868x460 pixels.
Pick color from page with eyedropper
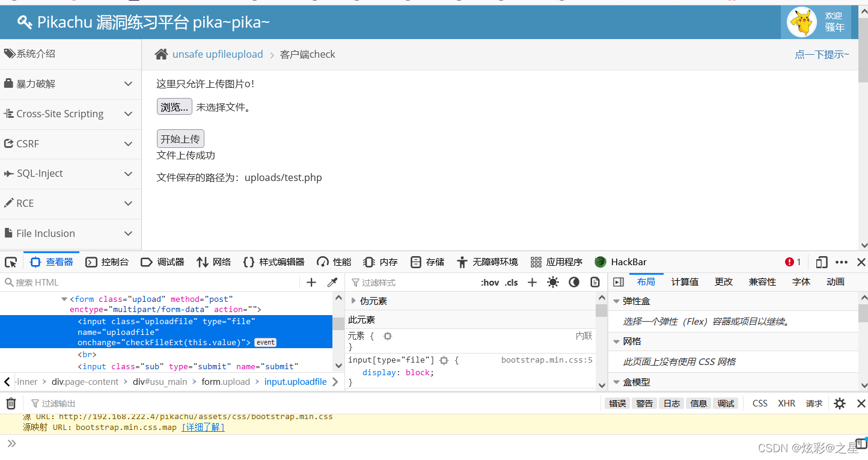[x=332, y=283]
